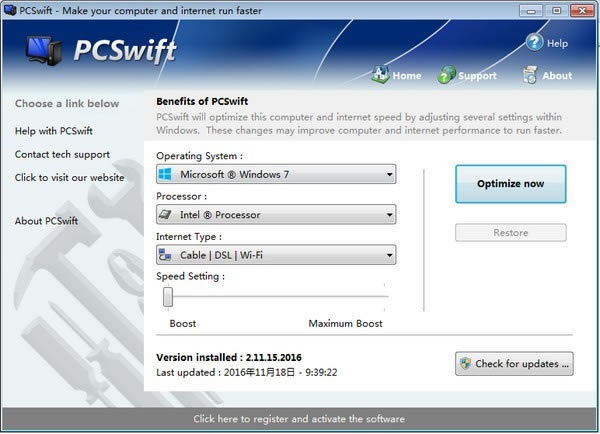This screenshot has height=434, width=600.
Task: Click the Help question mark icon
Action: (534, 42)
